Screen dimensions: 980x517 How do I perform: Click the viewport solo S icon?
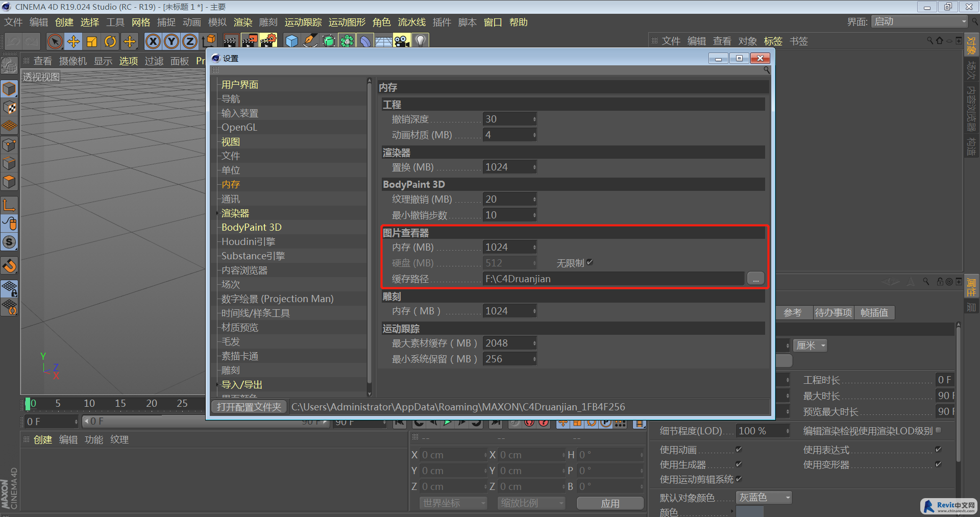[9, 242]
